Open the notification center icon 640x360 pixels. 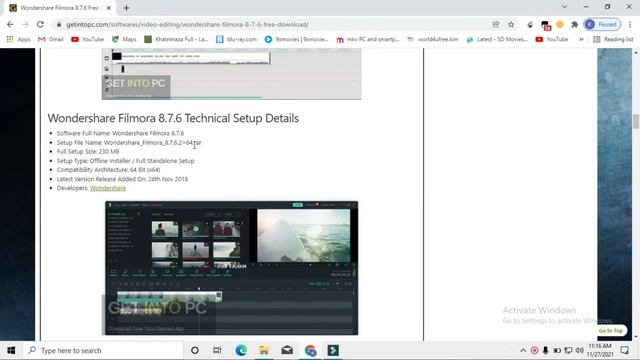(x=624, y=350)
